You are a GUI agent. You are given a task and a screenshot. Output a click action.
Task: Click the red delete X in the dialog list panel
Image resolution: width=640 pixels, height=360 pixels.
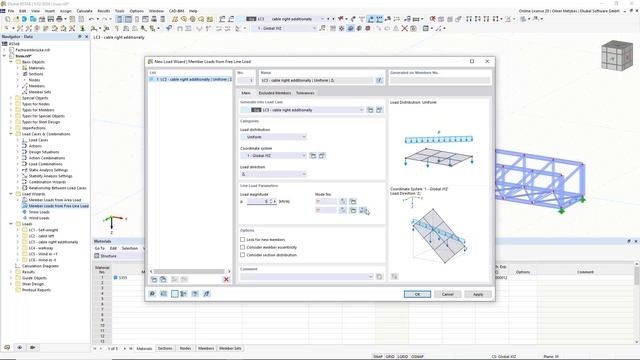tap(226, 279)
